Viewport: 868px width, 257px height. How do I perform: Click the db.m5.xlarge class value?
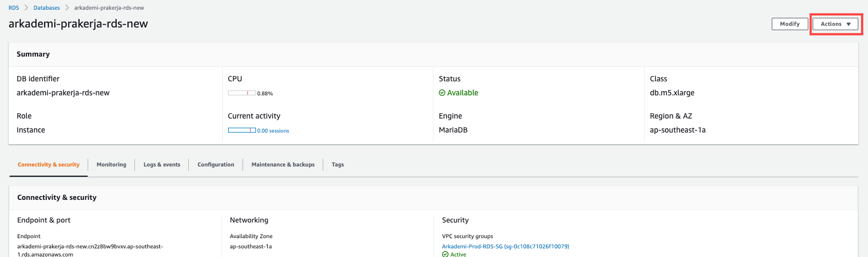click(x=672, y=93)
